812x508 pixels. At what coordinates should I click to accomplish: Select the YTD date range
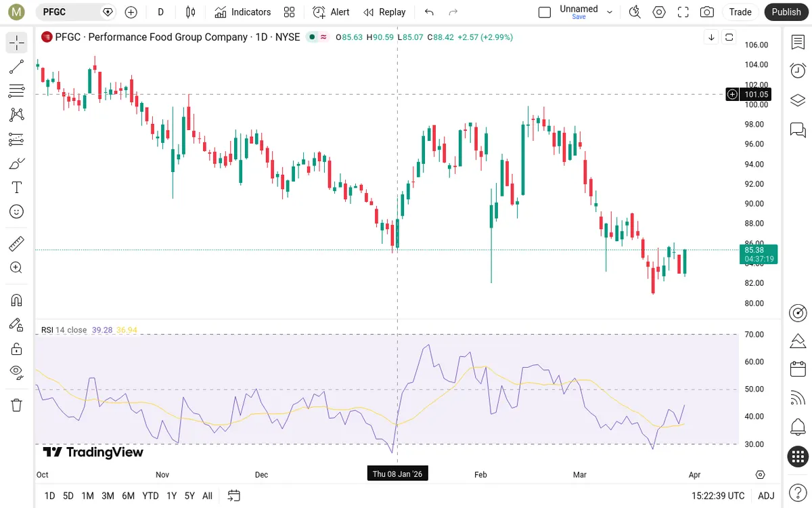151,496
